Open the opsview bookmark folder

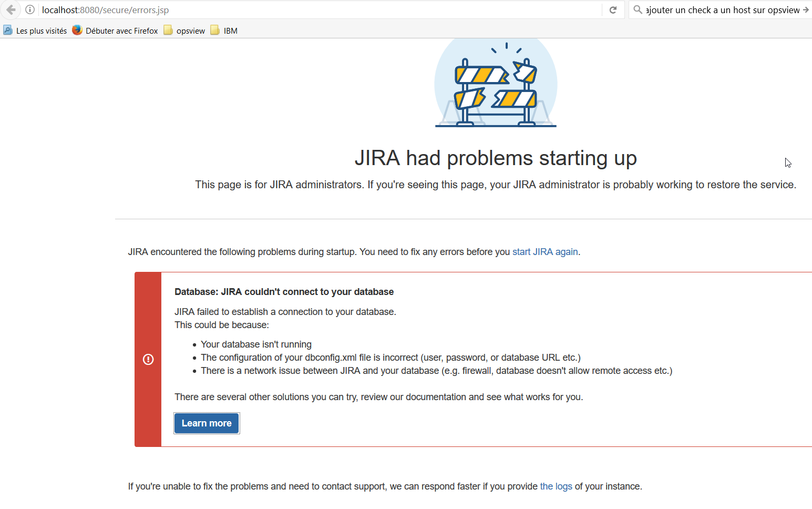tap(184, 30)
